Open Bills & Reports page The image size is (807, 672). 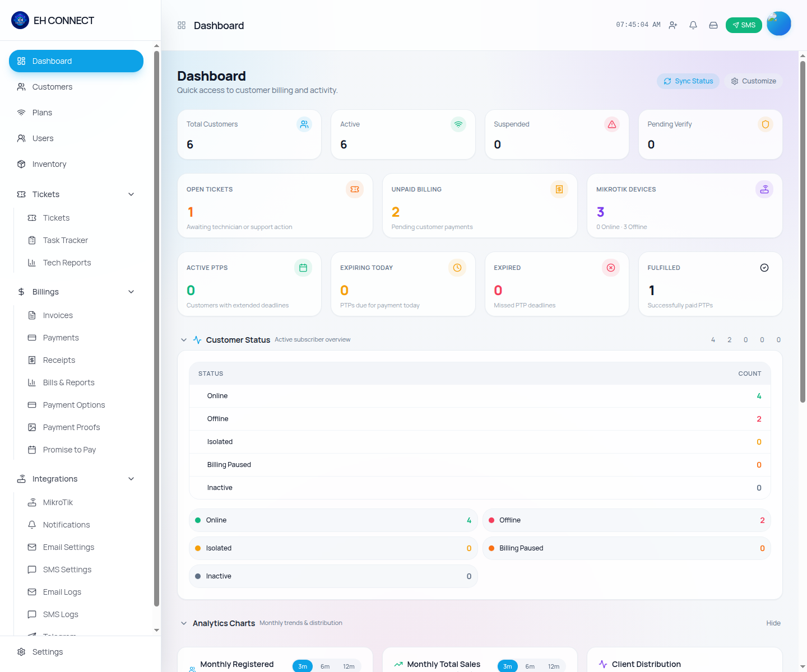[82, 382]
